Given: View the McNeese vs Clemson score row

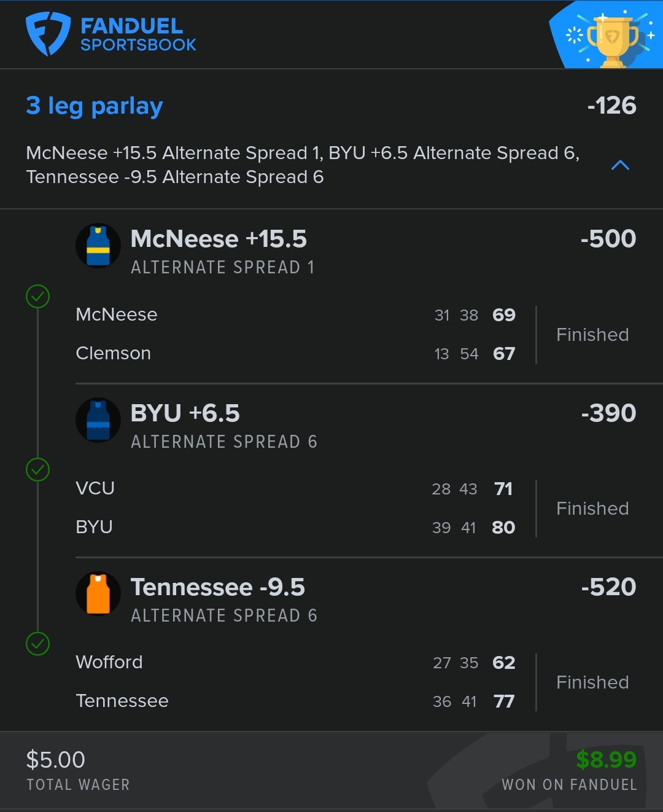Looking at the screenshot, I should tap(295, 334).
